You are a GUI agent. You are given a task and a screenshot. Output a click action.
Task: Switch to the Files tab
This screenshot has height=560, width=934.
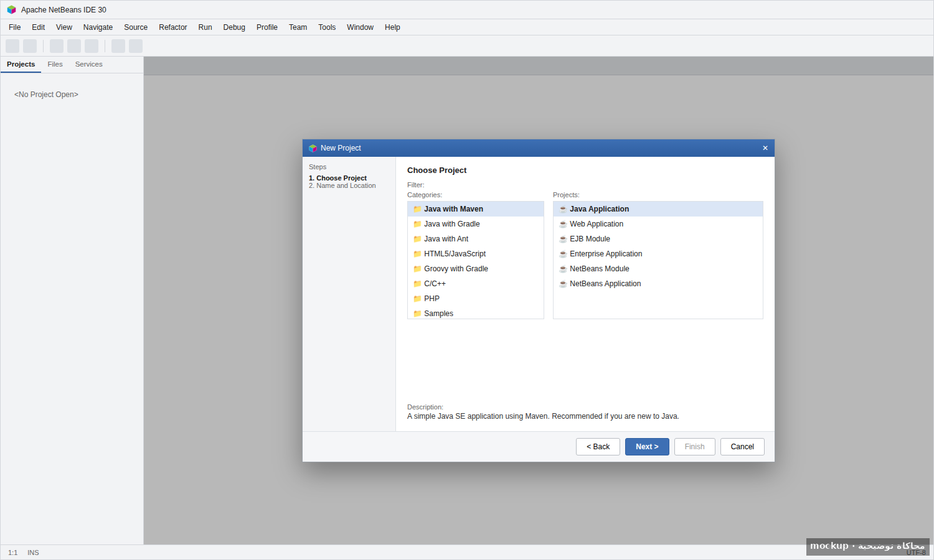55,65
